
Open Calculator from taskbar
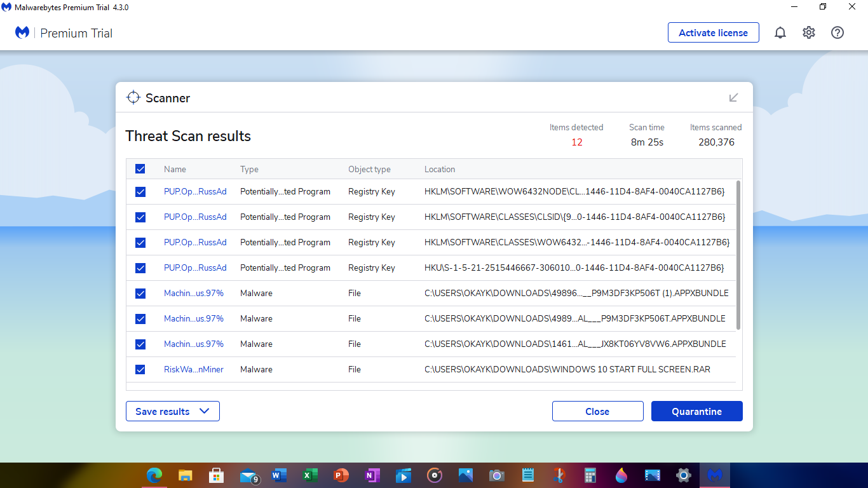(x=590, y=475)
